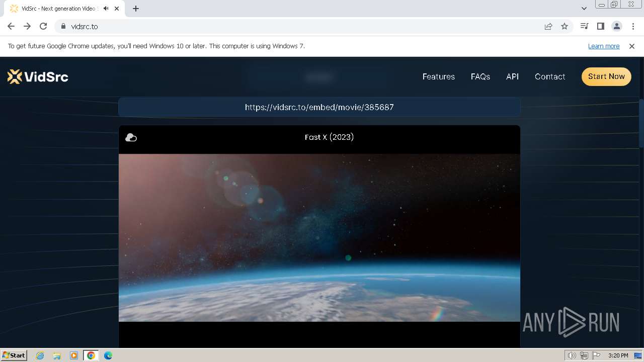Open media controls icon in toolbar
Screen dimensions: 644x362
coord(584,26)
